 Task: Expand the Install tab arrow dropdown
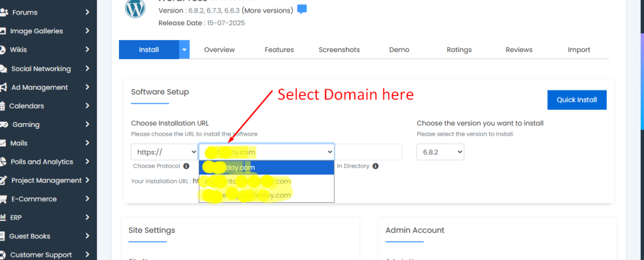(184, 50)
